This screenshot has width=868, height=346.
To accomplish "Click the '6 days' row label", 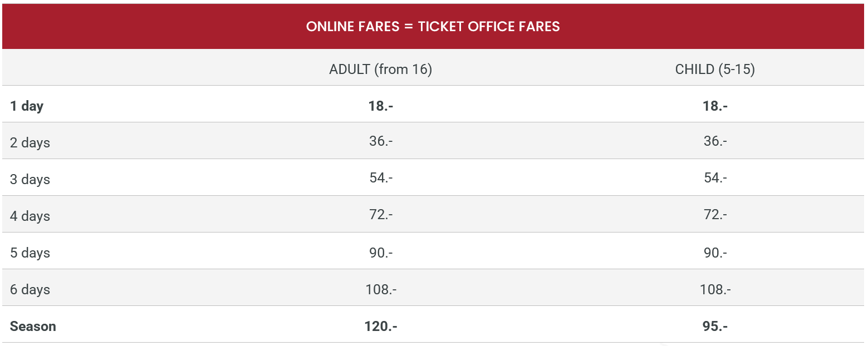I will click(x=30, y=290).
